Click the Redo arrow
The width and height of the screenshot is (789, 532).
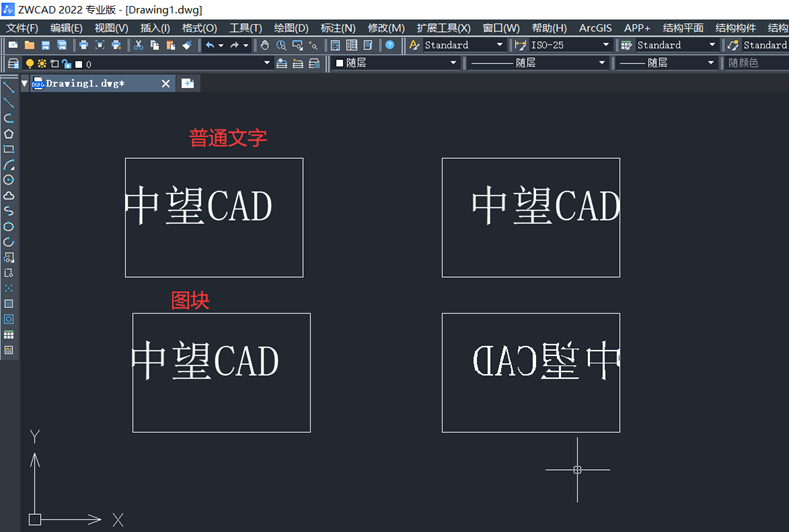coord(234,45)
